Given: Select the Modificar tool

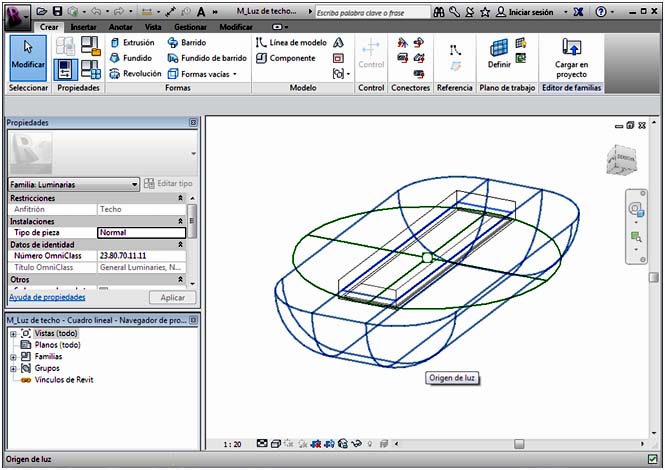Looking at the screenshot, I should click(x=27, y=56).
